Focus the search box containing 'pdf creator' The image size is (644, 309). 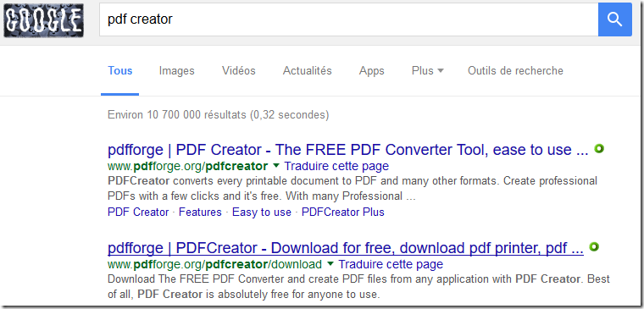(348, 19)
